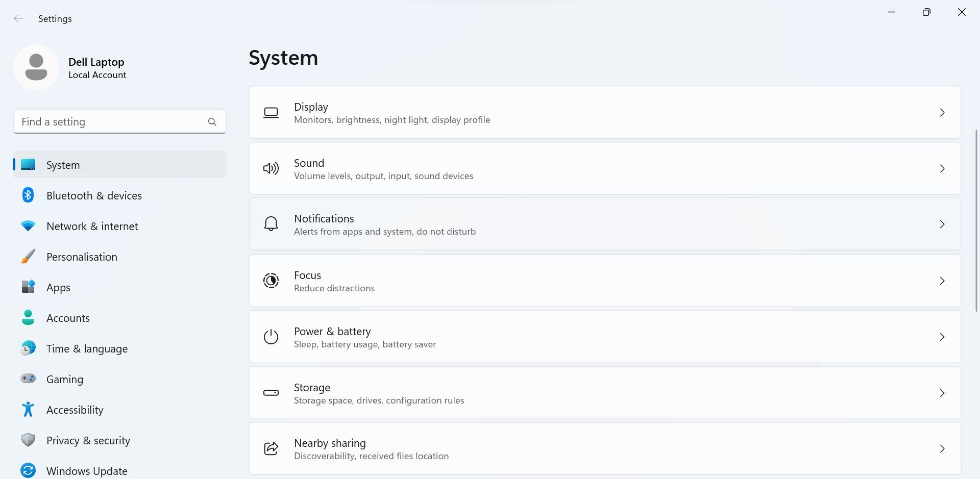Switch to Network & internet section

92,226
